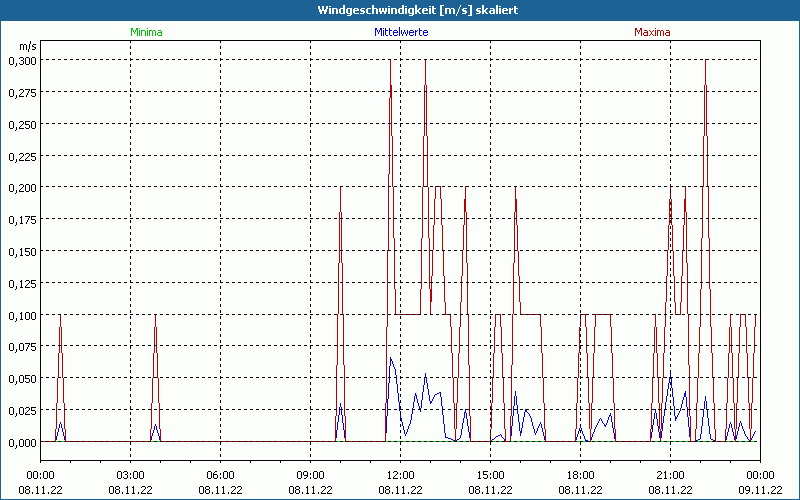Click the 03:00 time axis label
This screenshot has height=500, width=800.
130,476
